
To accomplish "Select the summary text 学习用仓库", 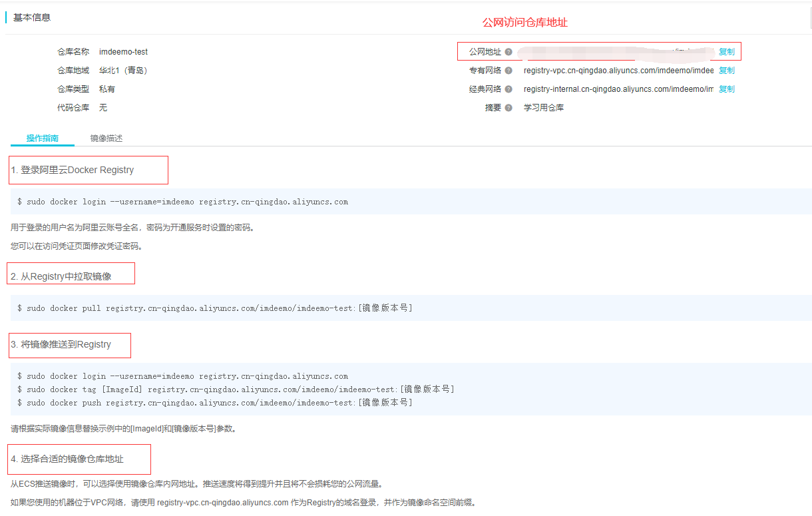I will tap(544, 108).
